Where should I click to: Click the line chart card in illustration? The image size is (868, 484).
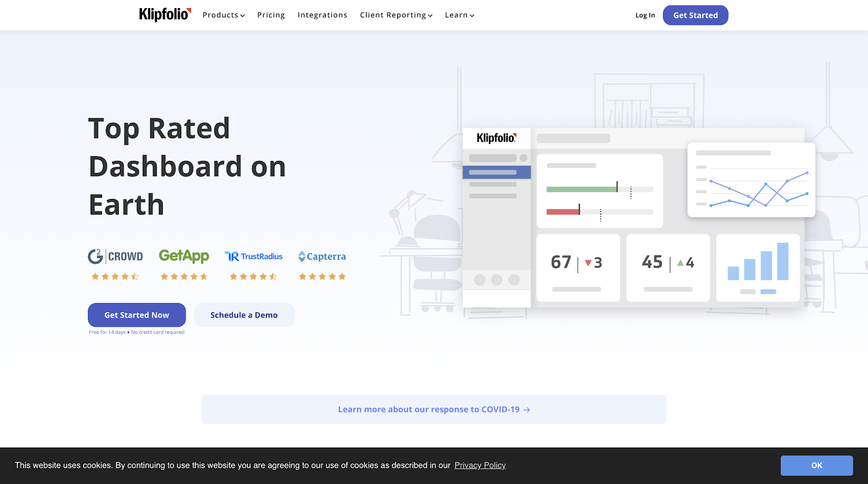click(x=751, y=180)
